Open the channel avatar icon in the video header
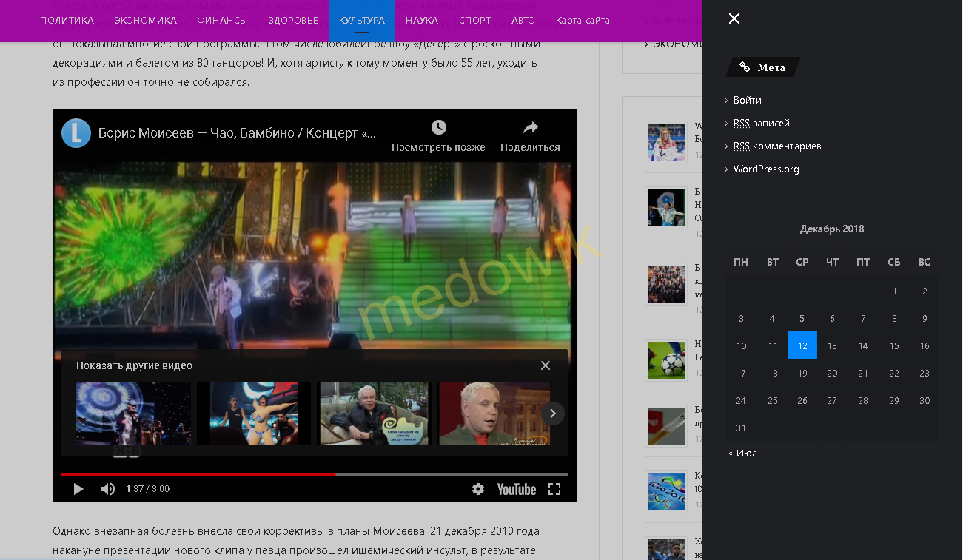This screenshot has width=963, height=560. (x=76, y=133)
